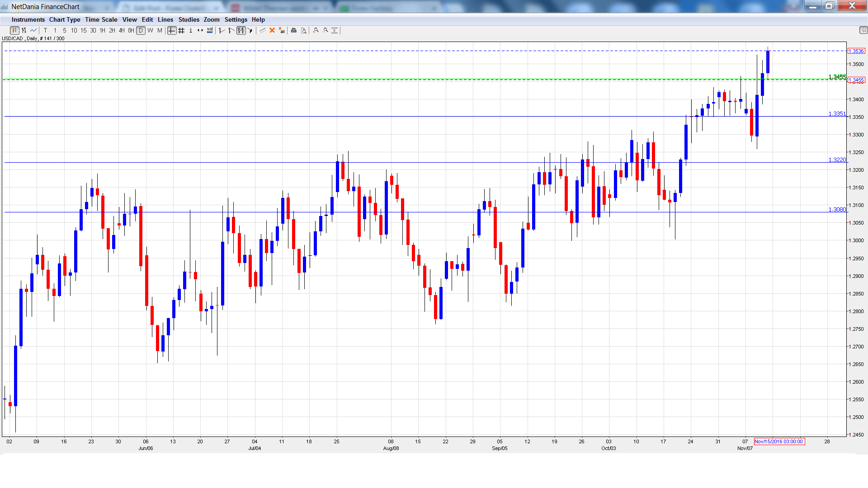Screen dimensions: 868x488
Task: Open the Time Scale menu
Action: tap(101, 19)
